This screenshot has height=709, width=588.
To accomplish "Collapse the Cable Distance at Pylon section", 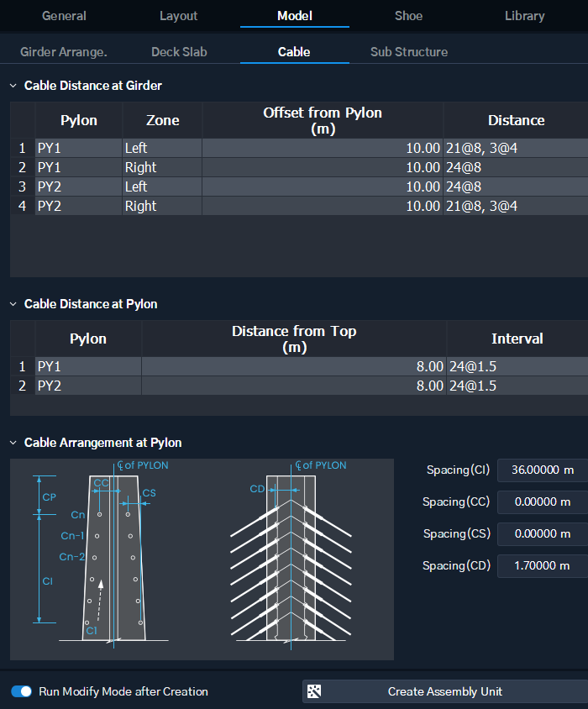I will [x=13, y=304].
